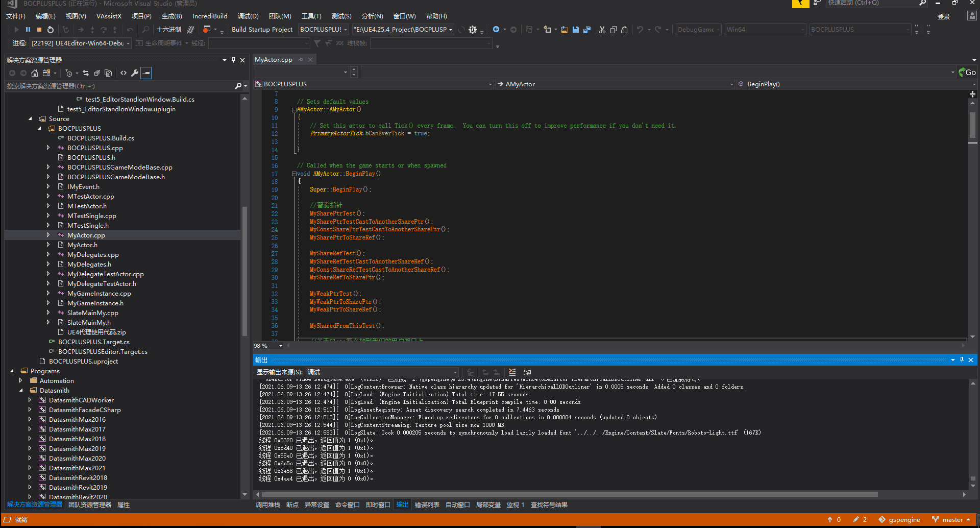Click the Restart debugging icon
Screen dimensions: 980x528
[50, 29]
